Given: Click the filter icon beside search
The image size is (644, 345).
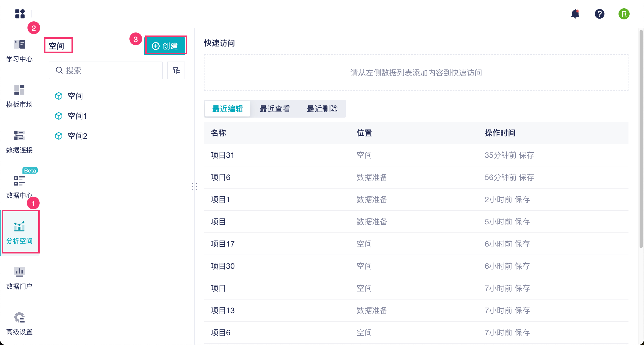Looking at the screenshot, I should pyautogui.click(x=176, y=70).
